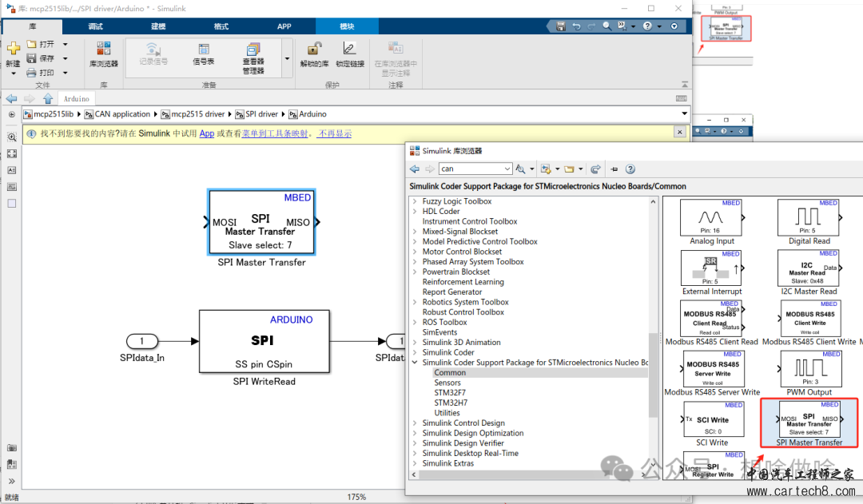The height and width of the screenshot is (504, 863).
Task: Expand the palette double-chevron at bottom left
Action: [11, 482]
